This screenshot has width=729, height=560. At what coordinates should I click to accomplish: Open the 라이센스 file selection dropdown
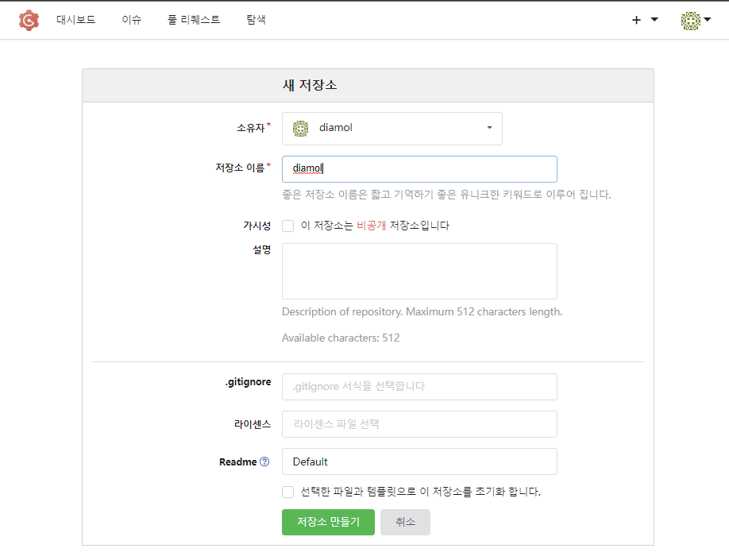pyautogui.click(x=419, y=424)
